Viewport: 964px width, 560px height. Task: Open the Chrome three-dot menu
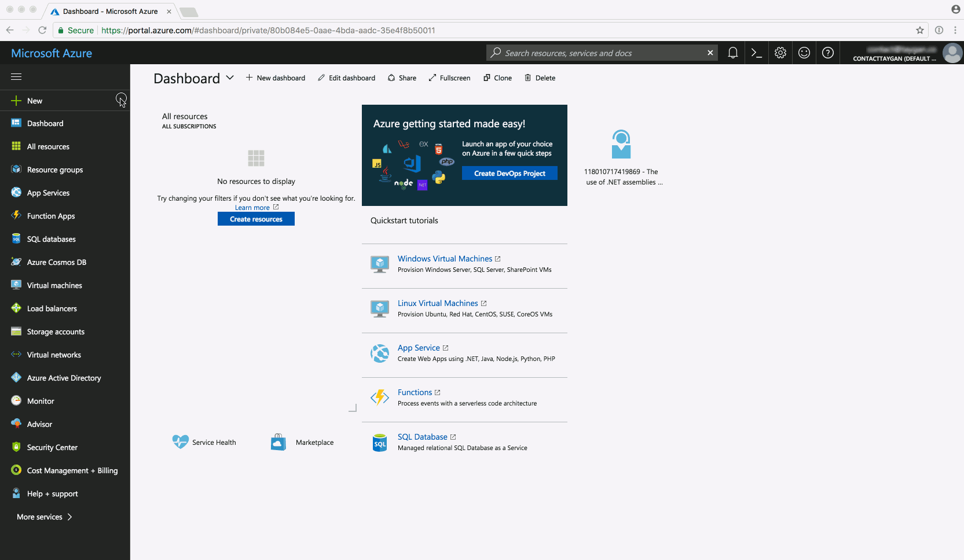(955, 30)
